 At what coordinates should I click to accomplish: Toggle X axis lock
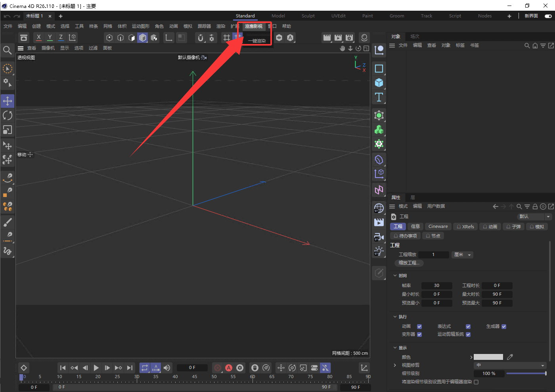(x=38, y=37)
